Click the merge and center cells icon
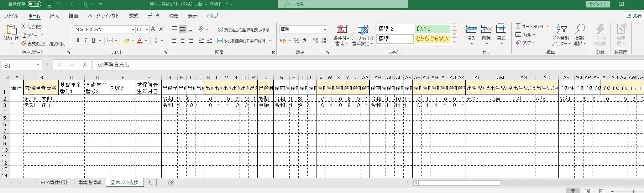644x193 pixels. coord(220,41)
